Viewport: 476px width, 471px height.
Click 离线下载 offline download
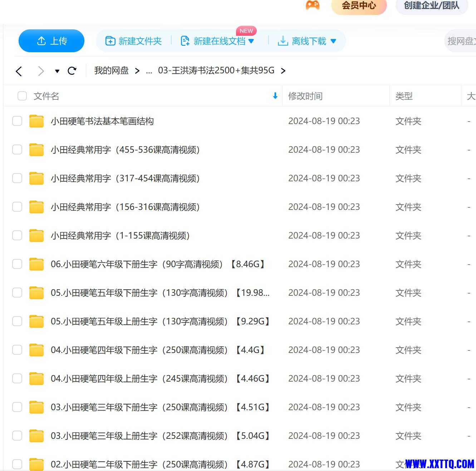point(302,41)
